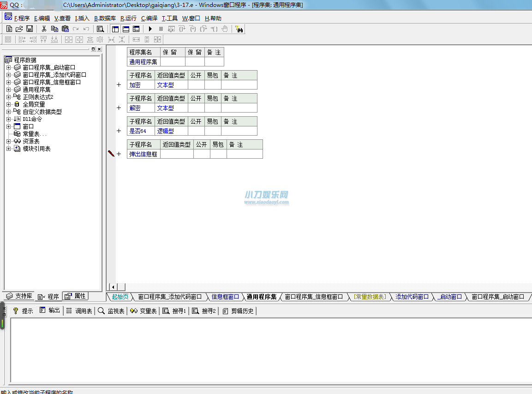Expand the 正则表达式2 tree node
This screenshot has width=532, height=394.
[8, 97]
